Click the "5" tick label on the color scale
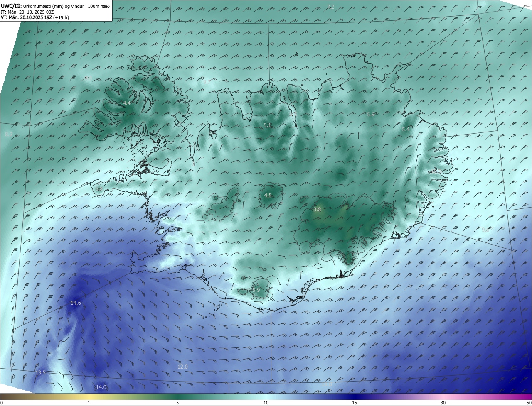 pos(177,403)
